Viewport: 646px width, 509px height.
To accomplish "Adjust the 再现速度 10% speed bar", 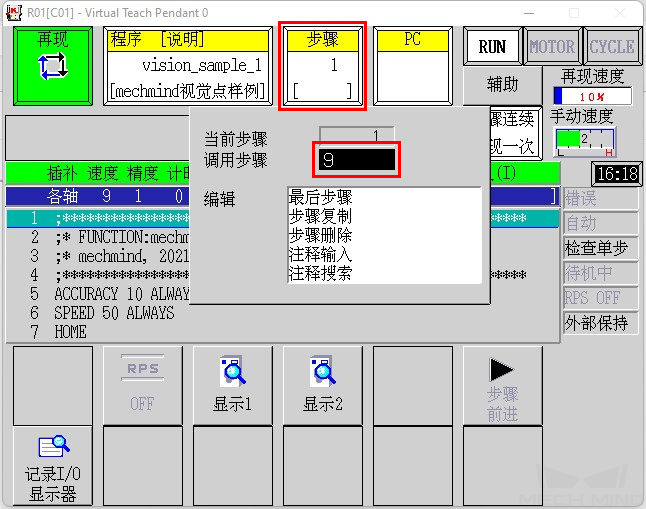I will tap(592, 96).
